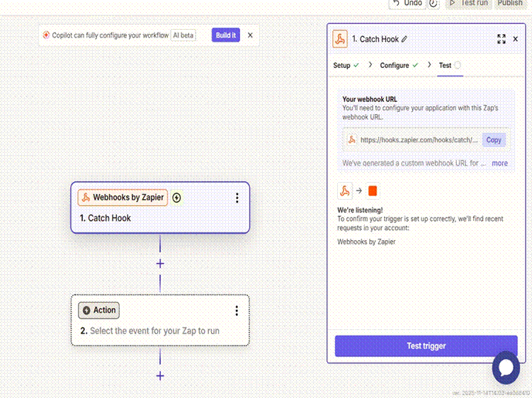
Task: Click chevron between Setup and Configure
Action: pyautogui.click(x=370, y=65)
